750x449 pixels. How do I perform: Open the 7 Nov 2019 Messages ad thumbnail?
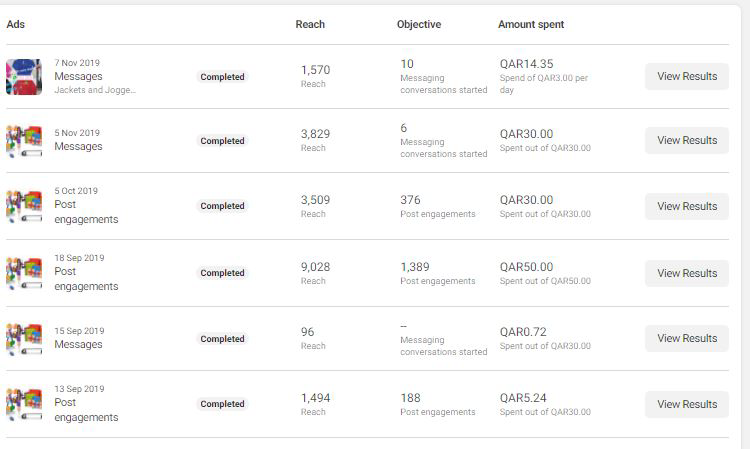pyautogui.click(x=24, y=76)
